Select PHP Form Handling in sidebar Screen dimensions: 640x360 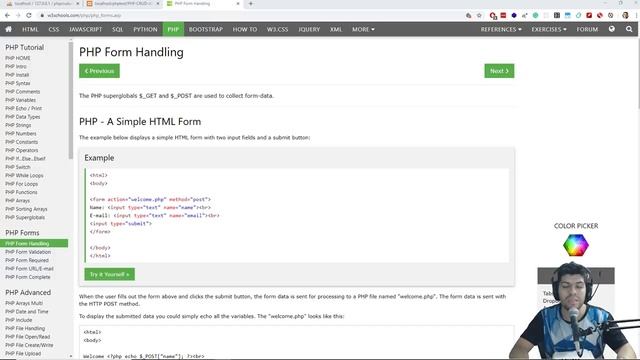(x=34, y=243)
